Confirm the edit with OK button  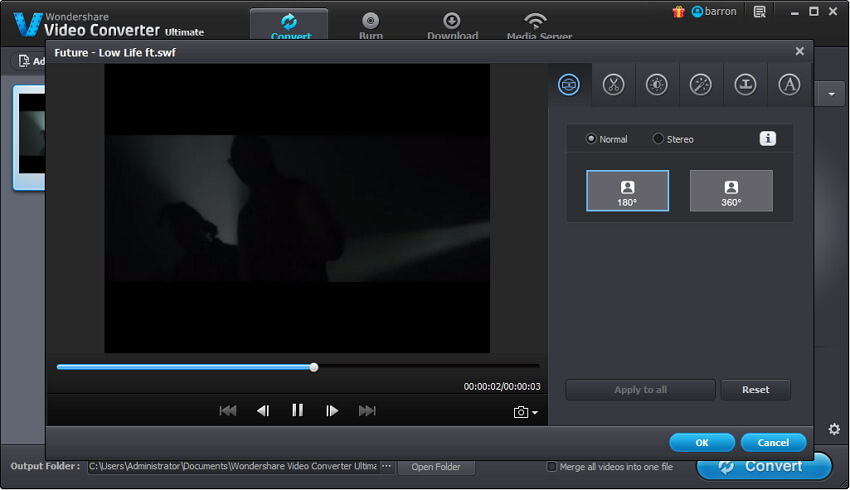coord(702,442)
